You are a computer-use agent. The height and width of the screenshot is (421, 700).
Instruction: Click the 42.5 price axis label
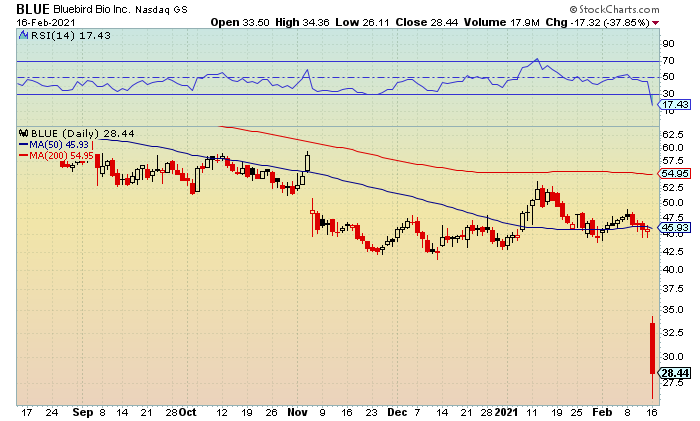[673, 252]
